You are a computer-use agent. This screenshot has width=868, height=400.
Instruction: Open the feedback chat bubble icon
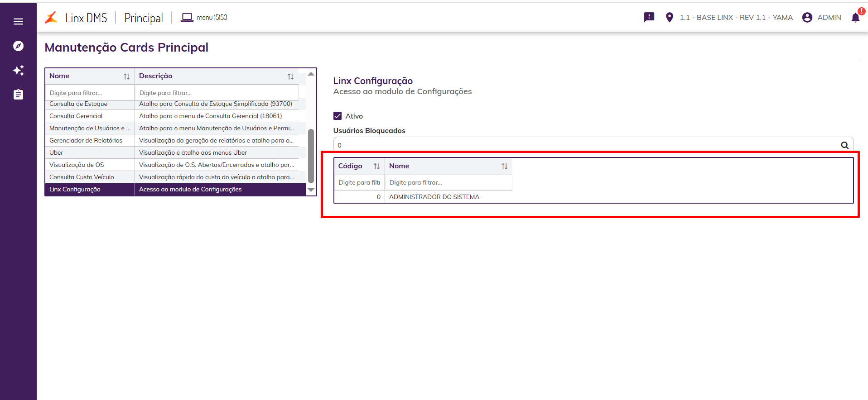pos(649,17)
